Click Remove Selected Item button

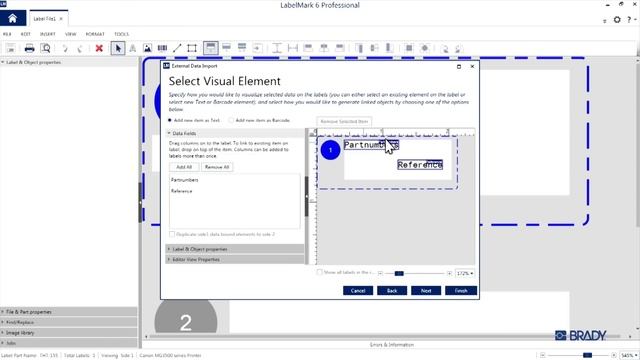(344, 121)
